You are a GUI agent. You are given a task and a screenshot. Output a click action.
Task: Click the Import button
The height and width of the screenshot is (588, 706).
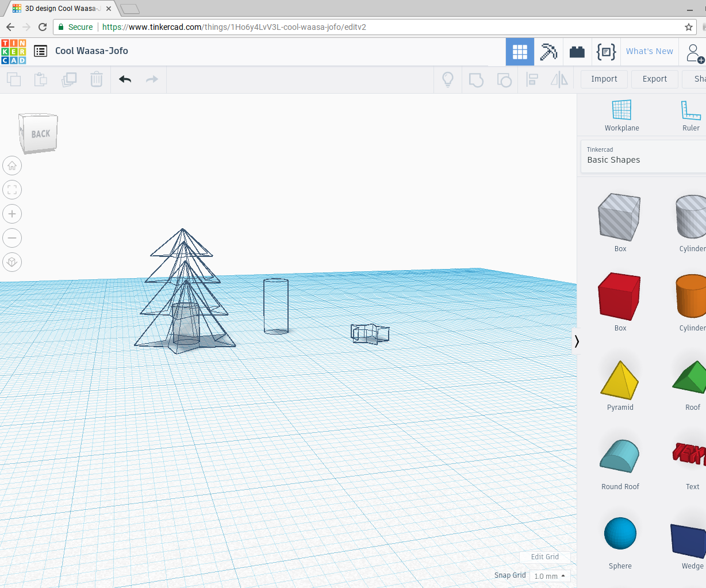click(604, 79)
